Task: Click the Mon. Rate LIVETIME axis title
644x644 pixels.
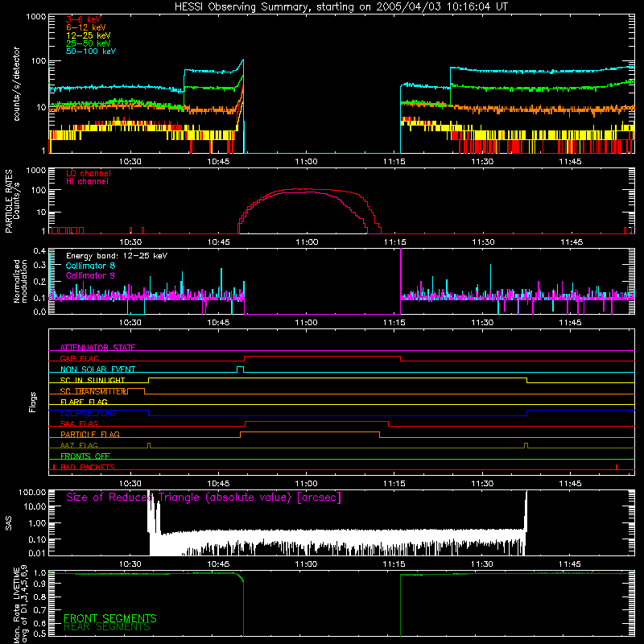Action: click(21, 604)
